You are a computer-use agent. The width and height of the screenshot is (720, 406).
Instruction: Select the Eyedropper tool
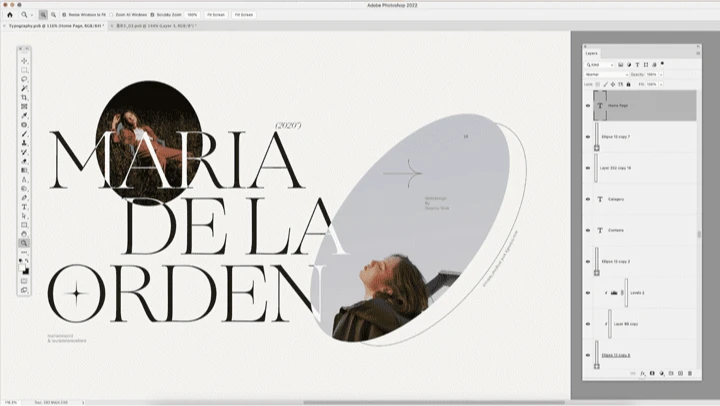point(24,116)
